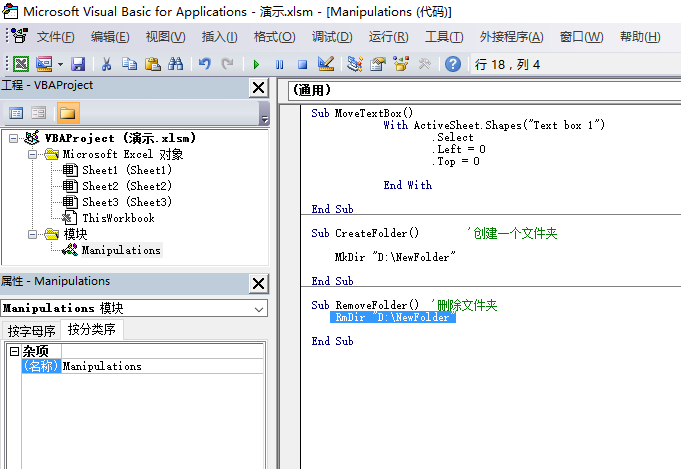Collapse the 模块 folder node

pyautogui.click(x=33, y=234)
